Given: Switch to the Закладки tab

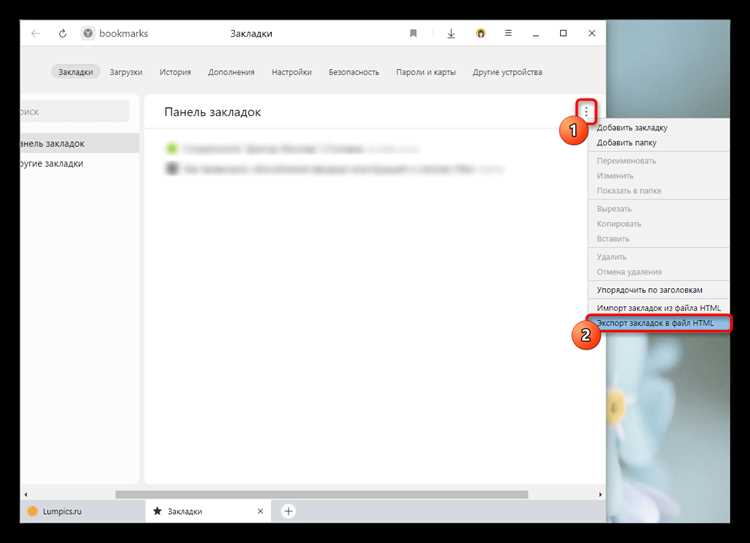Looking at the screenshot, I should coord(76,72).
